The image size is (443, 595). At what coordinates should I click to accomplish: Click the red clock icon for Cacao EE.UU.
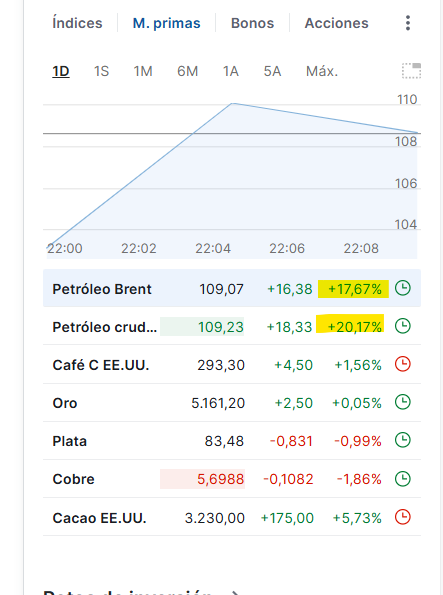403,517
